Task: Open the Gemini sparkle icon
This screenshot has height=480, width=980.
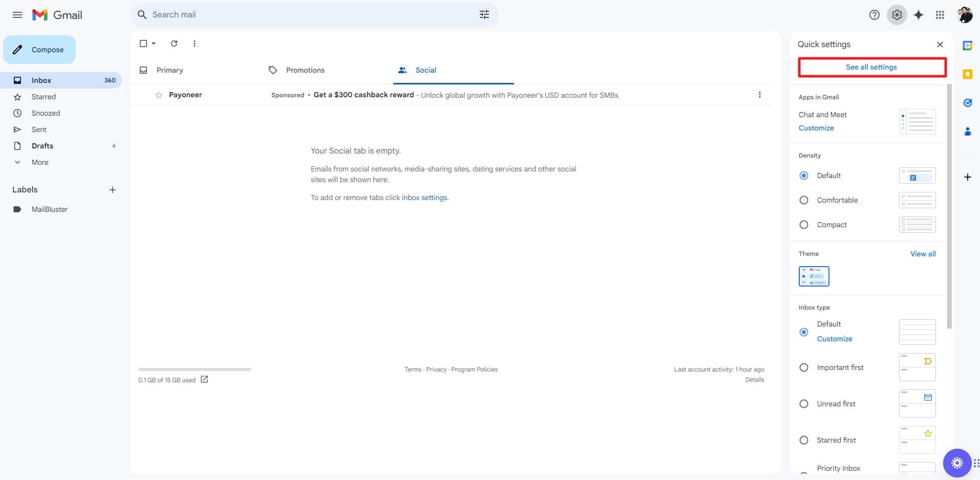Action: pos(918,15)
